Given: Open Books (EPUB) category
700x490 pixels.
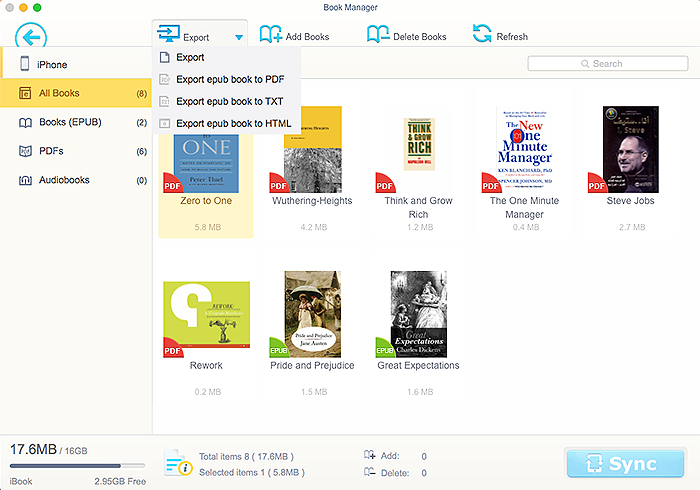Looking at the screenshot, I should coord(76,122).
